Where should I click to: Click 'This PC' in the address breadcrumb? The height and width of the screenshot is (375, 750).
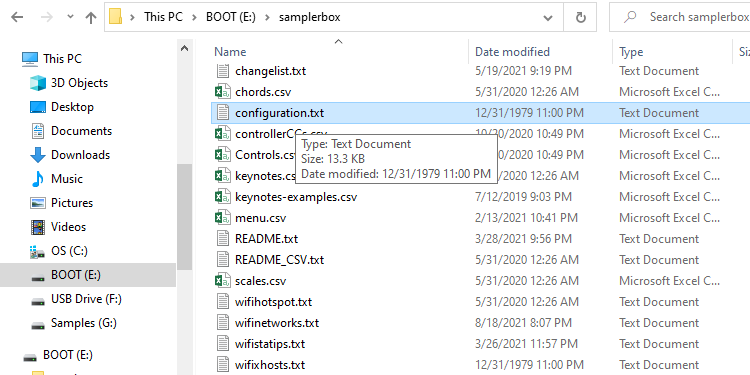click(x=164, y=17)
